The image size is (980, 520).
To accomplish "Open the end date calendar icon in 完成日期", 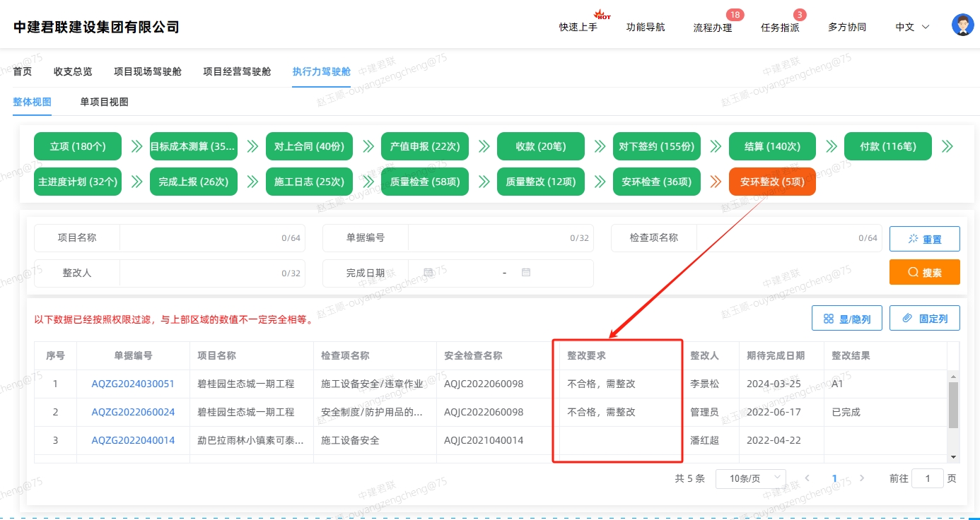I will click(x=526, y=273).
